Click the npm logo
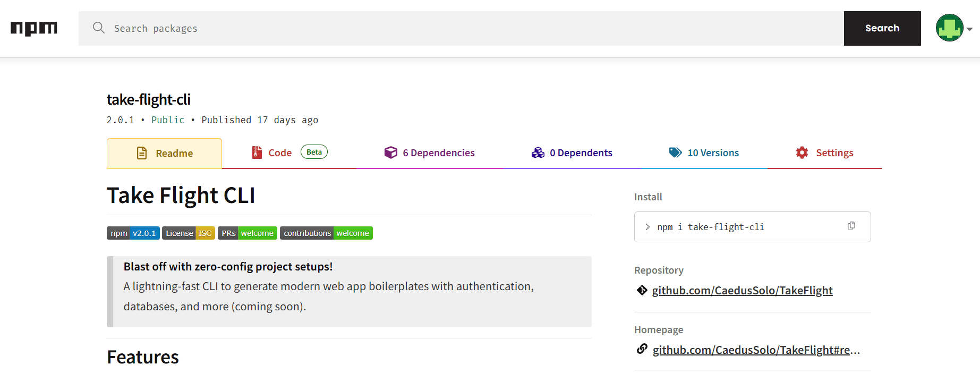Viewport: 980px width, 373px height. coord(34,28)
